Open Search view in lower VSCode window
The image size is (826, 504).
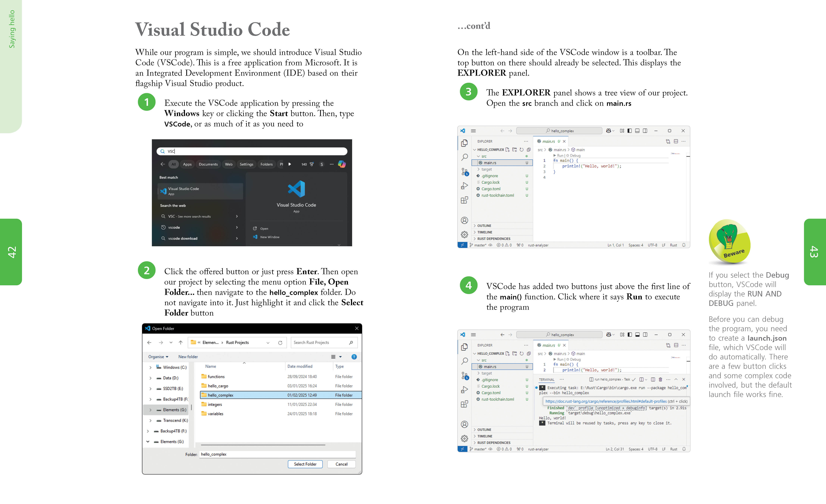[464, 361]
